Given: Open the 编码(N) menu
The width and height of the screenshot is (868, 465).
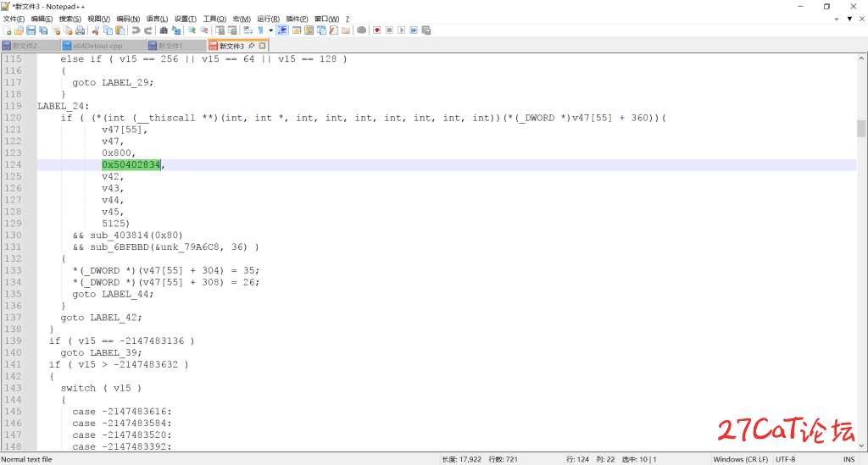Looking at the screenshot, I should click(x=128, y=19).
